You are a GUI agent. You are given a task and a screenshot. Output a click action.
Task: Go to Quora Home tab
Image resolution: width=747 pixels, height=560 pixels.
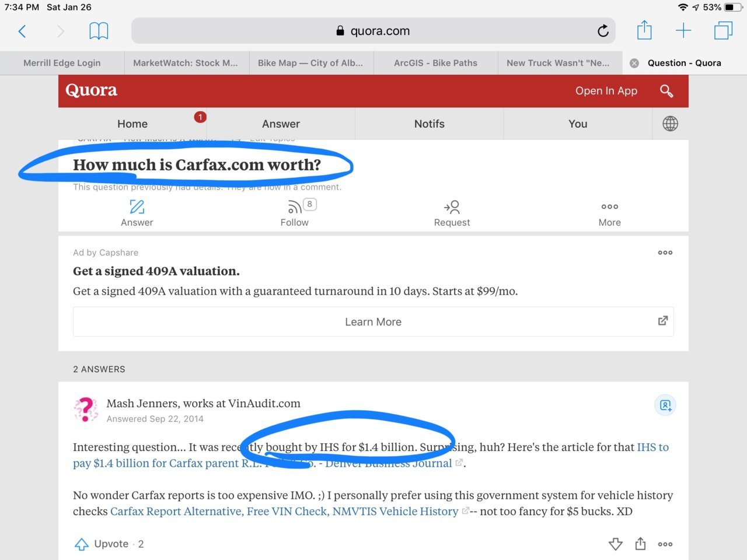click(x=132, y=124)
